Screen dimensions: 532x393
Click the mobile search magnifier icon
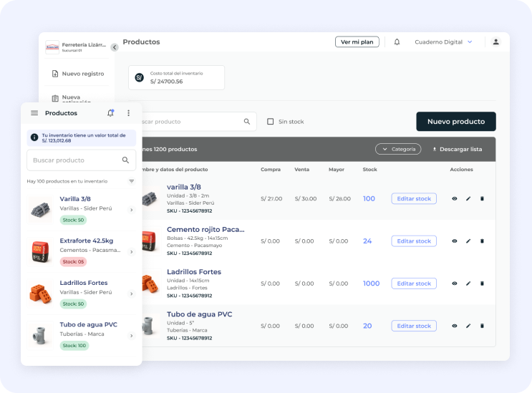point(125,160)
